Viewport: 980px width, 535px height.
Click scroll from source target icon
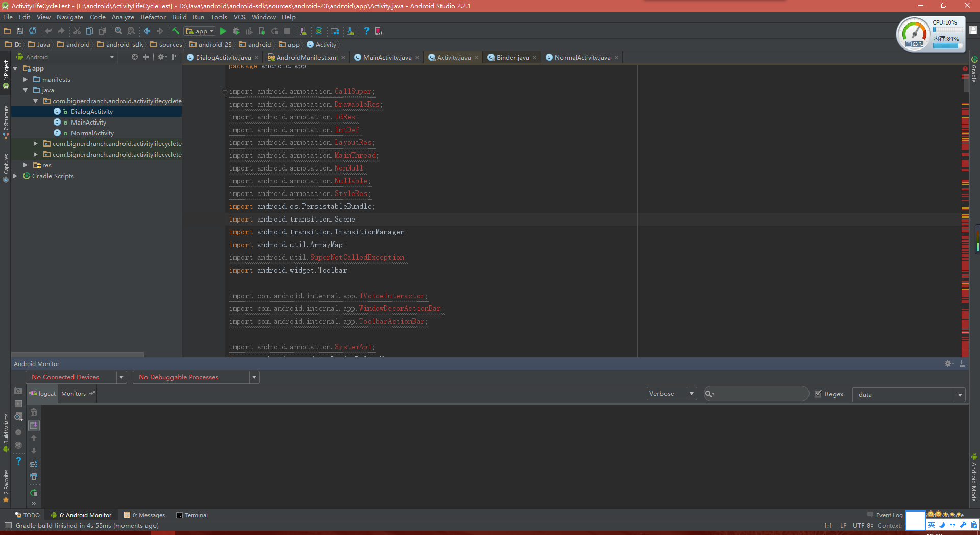135,57
